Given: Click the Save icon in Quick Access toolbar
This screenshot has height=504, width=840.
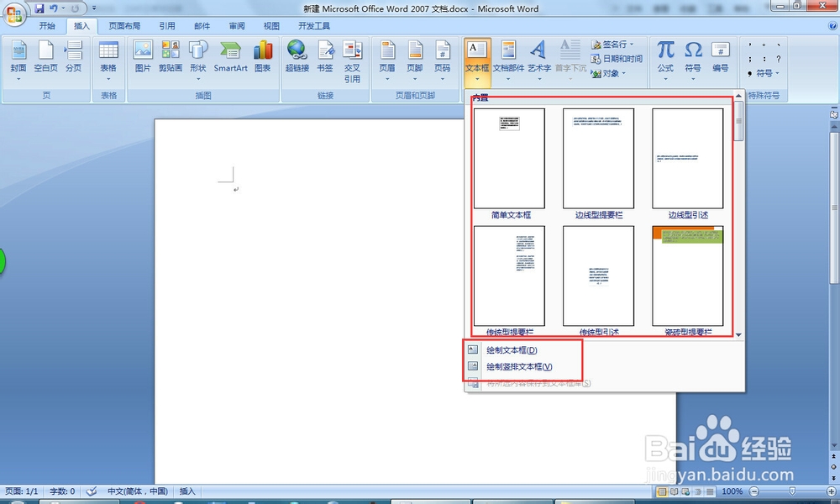Looking at the screenshot, I should click(x=39, y=8).
